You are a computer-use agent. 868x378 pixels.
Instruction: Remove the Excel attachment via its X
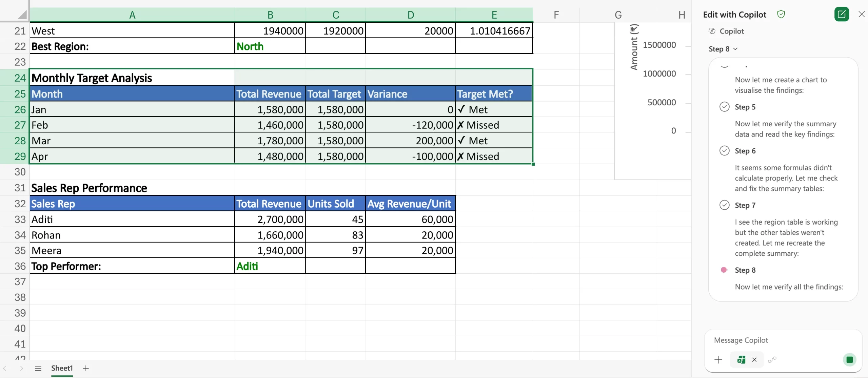[x=754, y=360]
